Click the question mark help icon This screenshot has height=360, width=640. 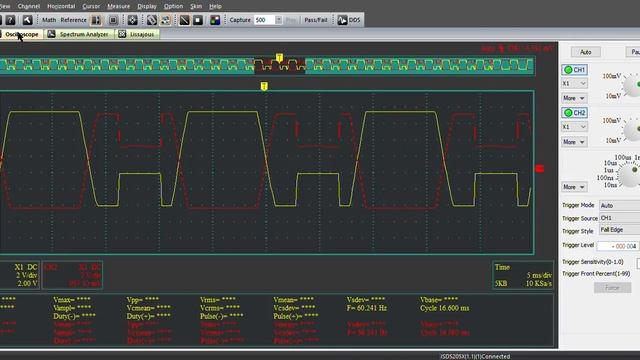click(11, 20)
